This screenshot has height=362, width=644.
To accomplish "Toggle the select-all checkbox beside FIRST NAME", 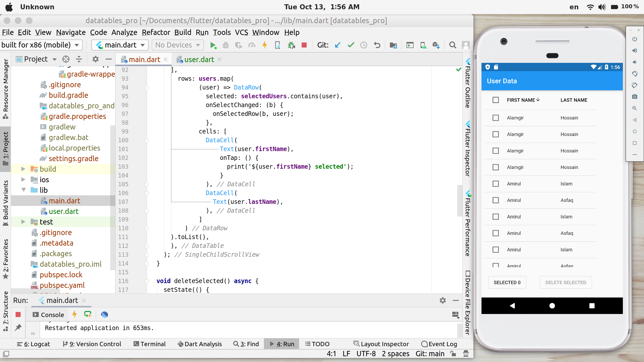I will pos(496,100).
